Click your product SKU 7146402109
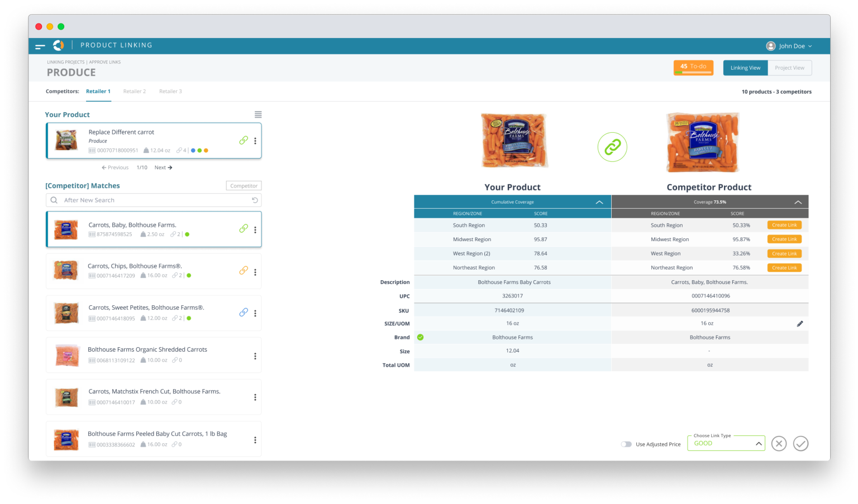This screenshot has height=504, width=858. (509, 310)
